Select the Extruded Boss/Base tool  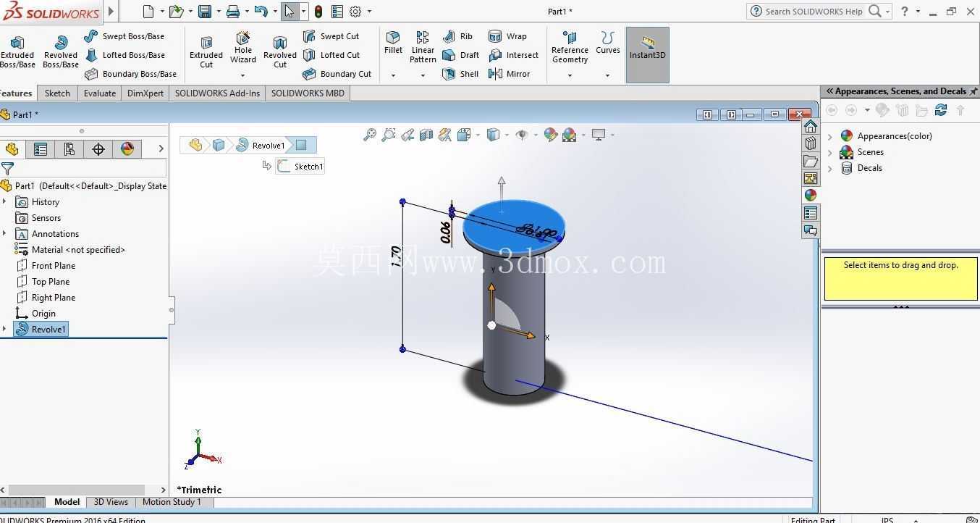point(17,52)
